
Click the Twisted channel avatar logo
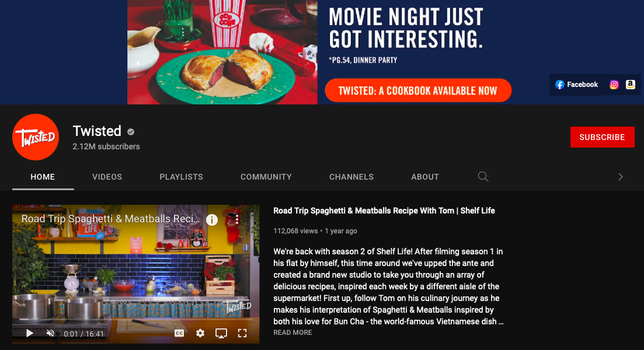click(36, 137)
